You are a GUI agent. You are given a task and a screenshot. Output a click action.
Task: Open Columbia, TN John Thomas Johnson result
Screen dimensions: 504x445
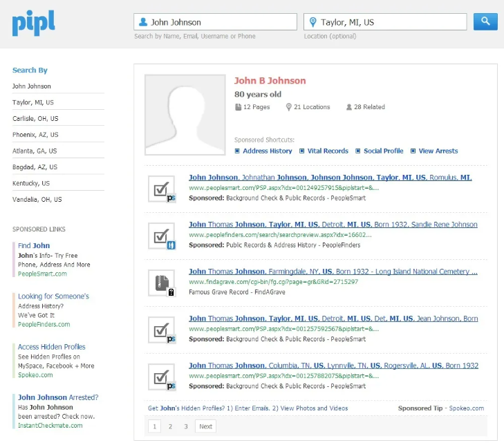[334, 366]
